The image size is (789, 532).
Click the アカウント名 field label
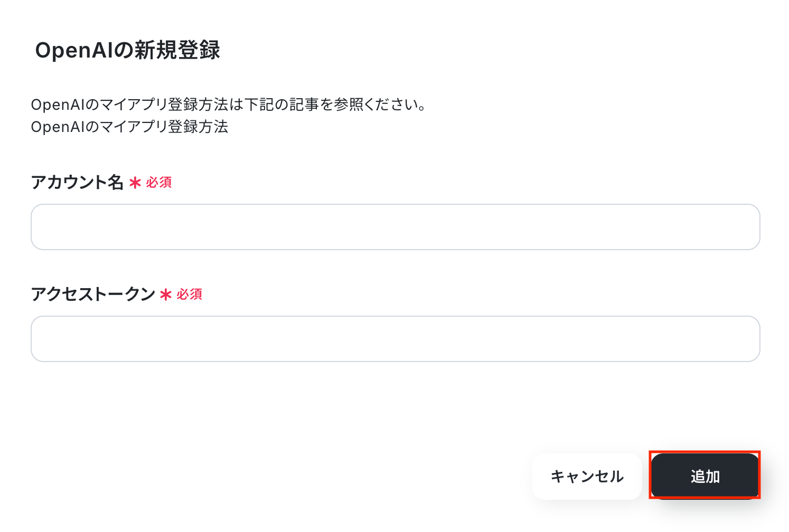coord(77,183)
